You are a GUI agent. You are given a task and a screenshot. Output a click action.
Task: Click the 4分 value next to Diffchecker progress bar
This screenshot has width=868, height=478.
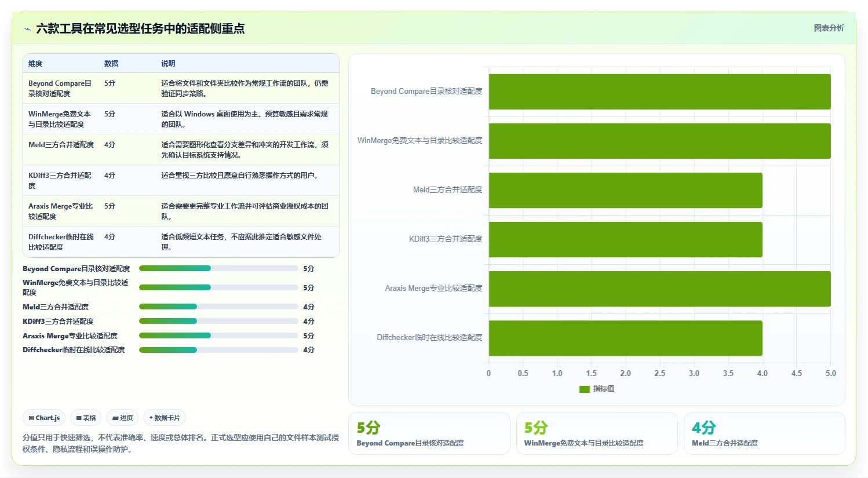[x=309, y=350]
